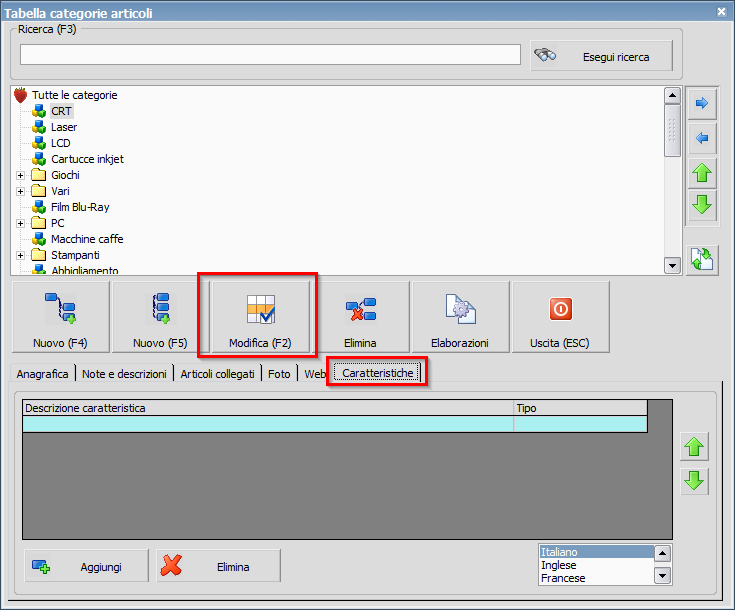Viewport: 735px width, 610px height.
Task: Expand the Giochi tree node
Action: [20, 175]
